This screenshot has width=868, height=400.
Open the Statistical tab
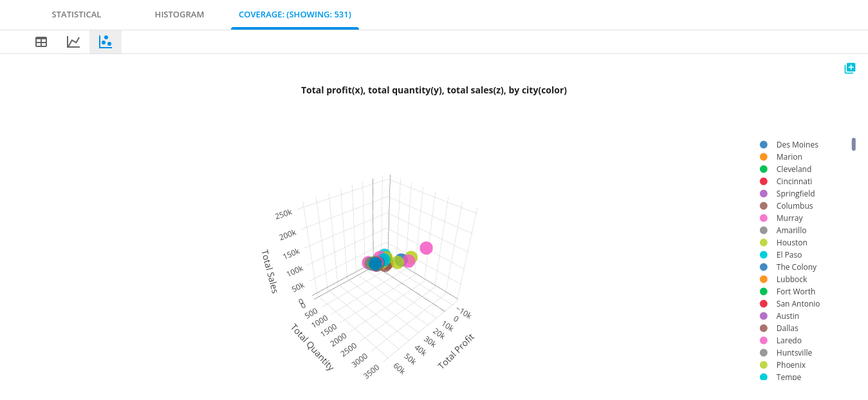click(77, 14)
